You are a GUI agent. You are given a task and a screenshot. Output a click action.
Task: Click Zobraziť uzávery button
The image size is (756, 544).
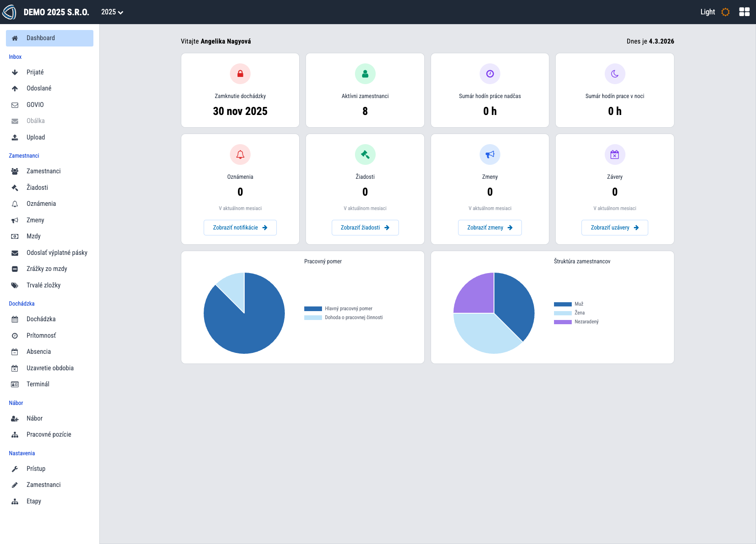point(614,227)
